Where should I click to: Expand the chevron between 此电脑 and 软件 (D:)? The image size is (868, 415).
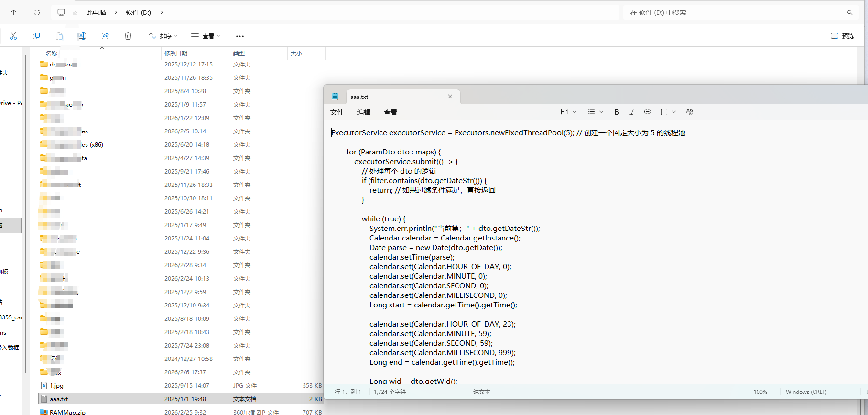click(116, 12)
